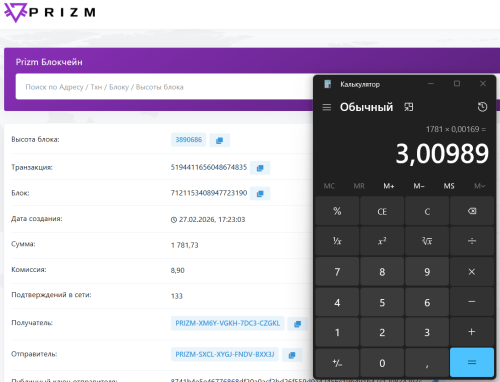Tap digit 9 on calculator
Viewport: 500px width, 382px height.
(427, 272)
